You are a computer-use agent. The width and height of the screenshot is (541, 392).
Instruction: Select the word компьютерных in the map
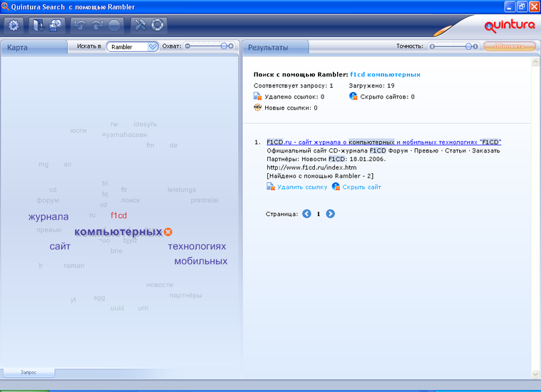click(118, 232)
